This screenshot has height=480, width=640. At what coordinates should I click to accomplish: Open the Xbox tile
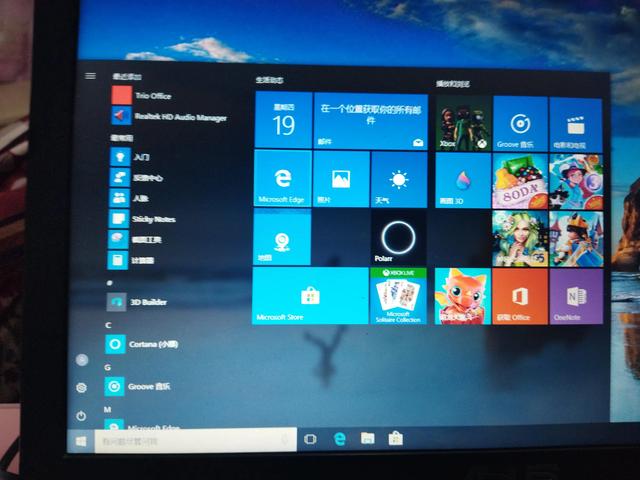tap(463, 124)
